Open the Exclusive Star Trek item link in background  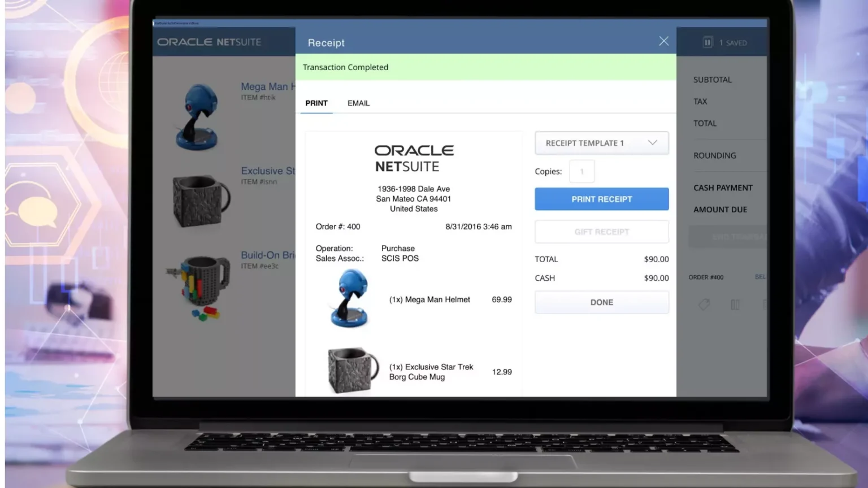268,171
